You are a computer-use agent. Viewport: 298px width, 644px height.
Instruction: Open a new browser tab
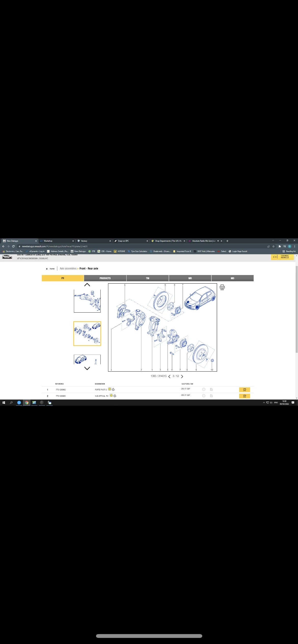227,241
